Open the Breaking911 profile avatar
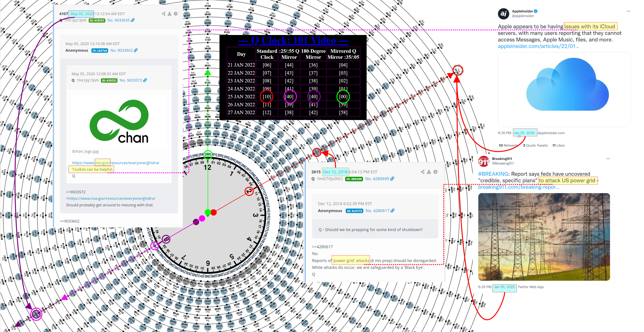The height and width of the screenshot is (332, 644). click(484, 161)
